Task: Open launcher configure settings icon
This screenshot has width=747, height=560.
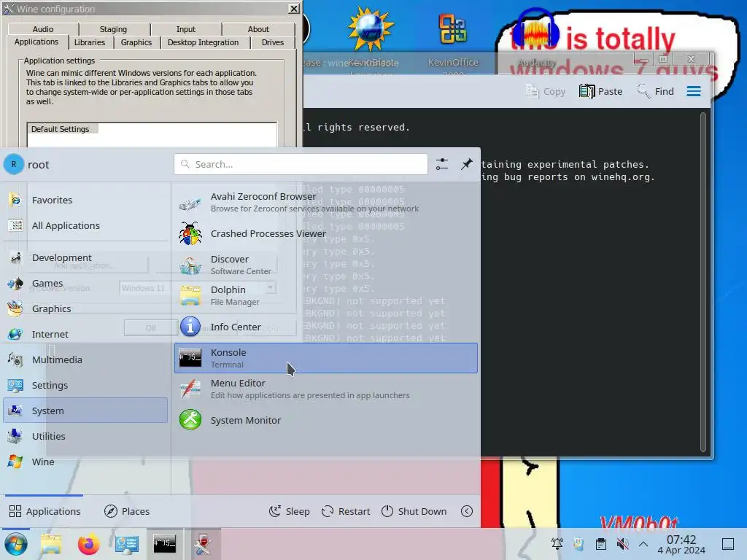Action: [442, 164]
